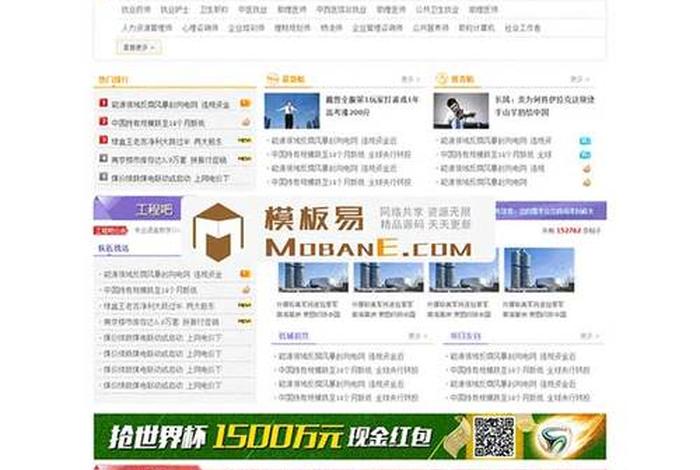Open more link of the rightmost bottom news section
The width and height of the screenshot is (700, 470).
pos(589,336)
